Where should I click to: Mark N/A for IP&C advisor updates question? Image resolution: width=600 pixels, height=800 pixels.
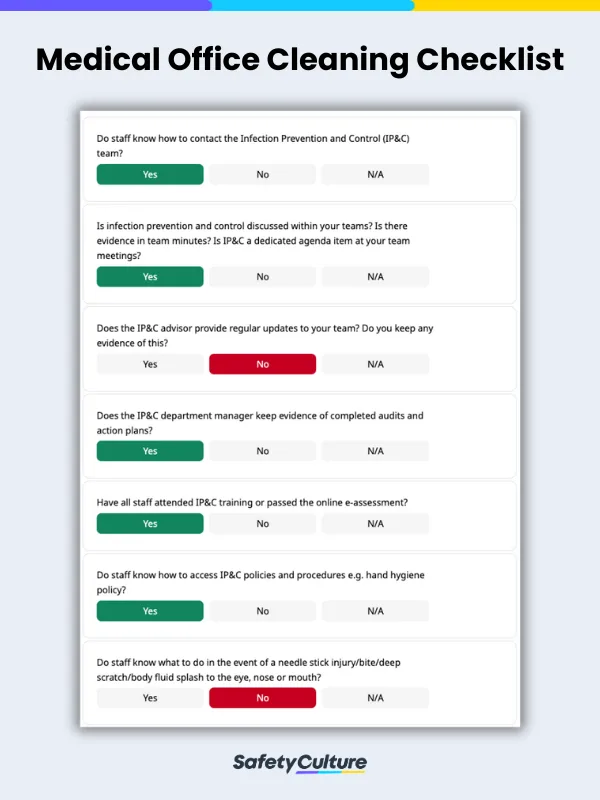click(375, 364)
